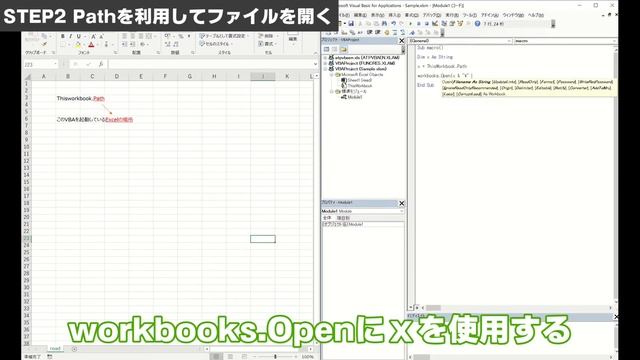
Task: Apply yellow fill color in Excel
Action: tap(78, 44)
